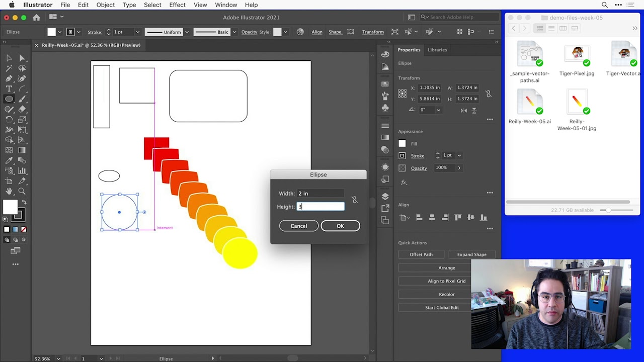
Task: Open Uniform width profile dropdown
Action: 187,32
